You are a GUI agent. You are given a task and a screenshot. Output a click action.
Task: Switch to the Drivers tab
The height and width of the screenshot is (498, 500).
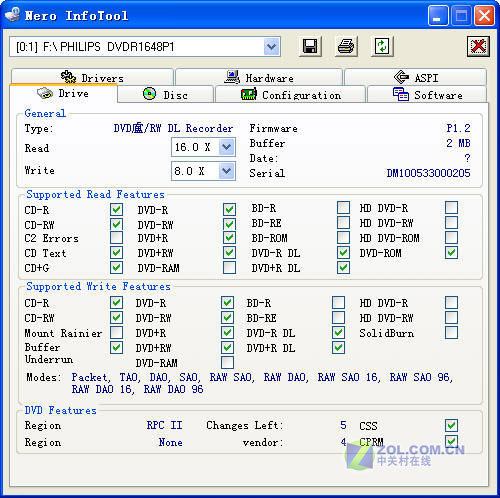pos(92,77)
